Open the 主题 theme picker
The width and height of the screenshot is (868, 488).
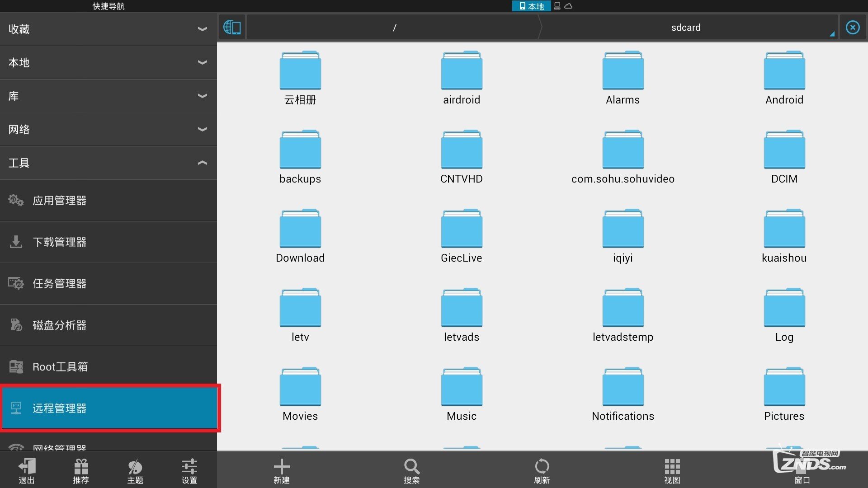tap(135, 470)
